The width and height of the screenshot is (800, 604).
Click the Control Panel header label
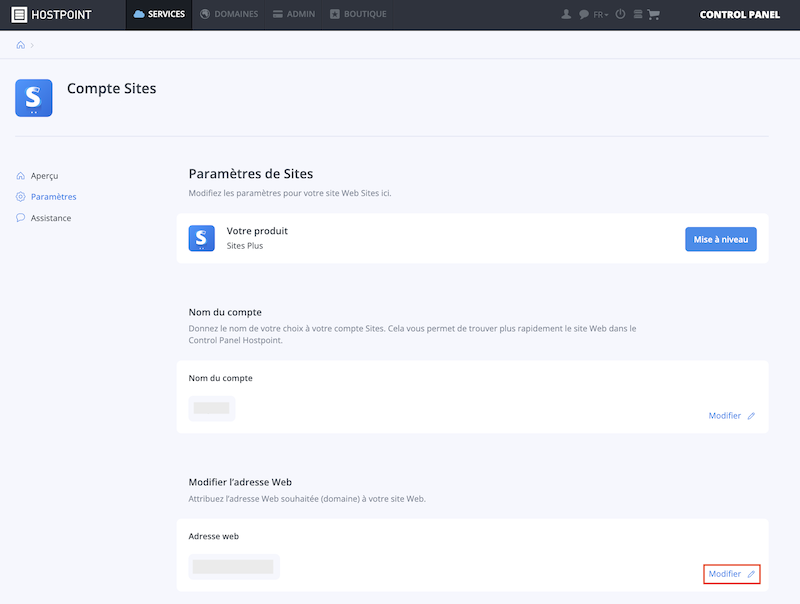click(739, 15)
